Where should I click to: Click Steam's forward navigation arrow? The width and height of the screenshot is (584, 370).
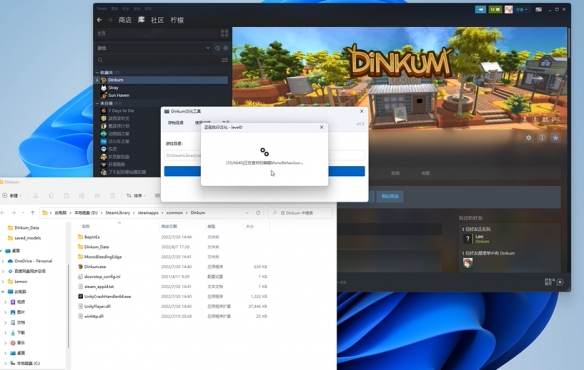110,20
